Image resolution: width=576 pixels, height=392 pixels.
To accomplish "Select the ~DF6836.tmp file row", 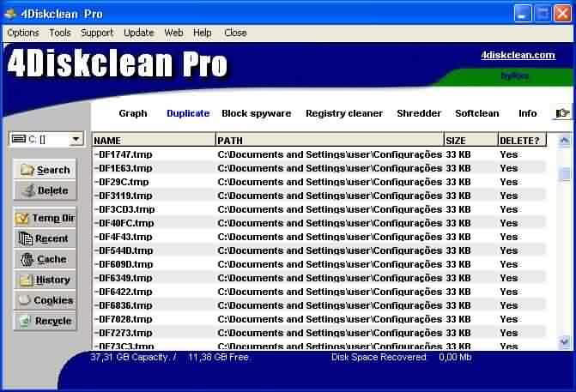I will coord(318,305).
